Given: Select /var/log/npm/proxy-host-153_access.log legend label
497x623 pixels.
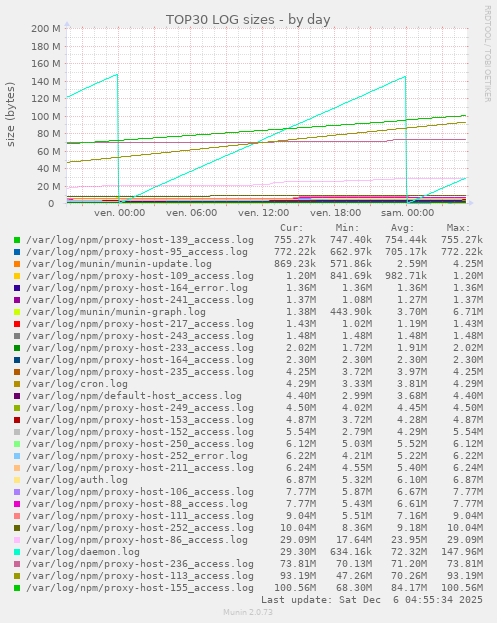Looking at the screenshot, I should [x=140, y=420].
